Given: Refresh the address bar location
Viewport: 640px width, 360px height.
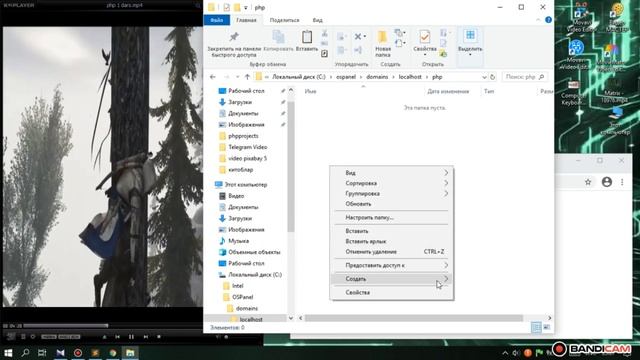Looking at the screenshot, I should [492, 77].
